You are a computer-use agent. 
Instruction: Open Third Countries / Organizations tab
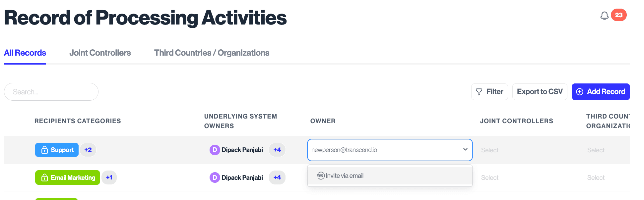212,53
